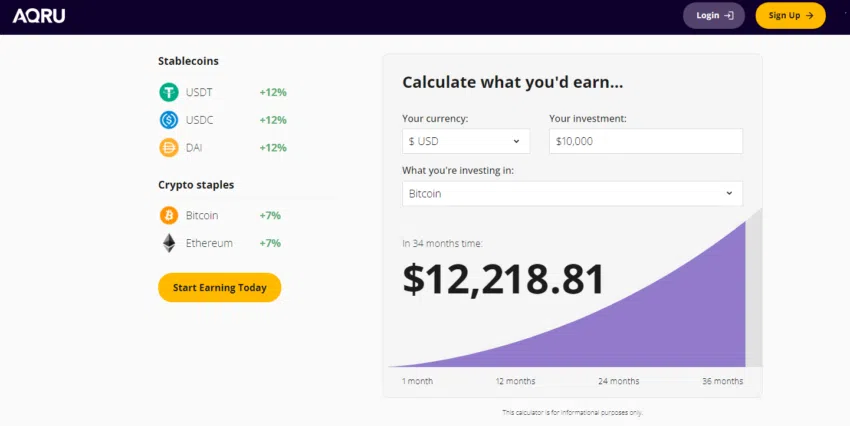Click the Ethereum +7% rate row
This screenshot has width=850, height=426.
221,243
